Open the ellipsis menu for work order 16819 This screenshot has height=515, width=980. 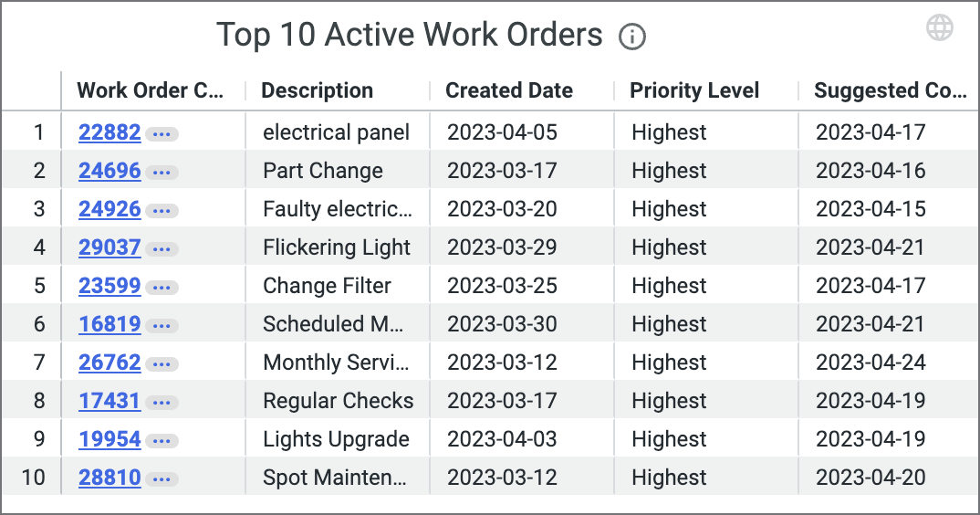click(162, 325)
